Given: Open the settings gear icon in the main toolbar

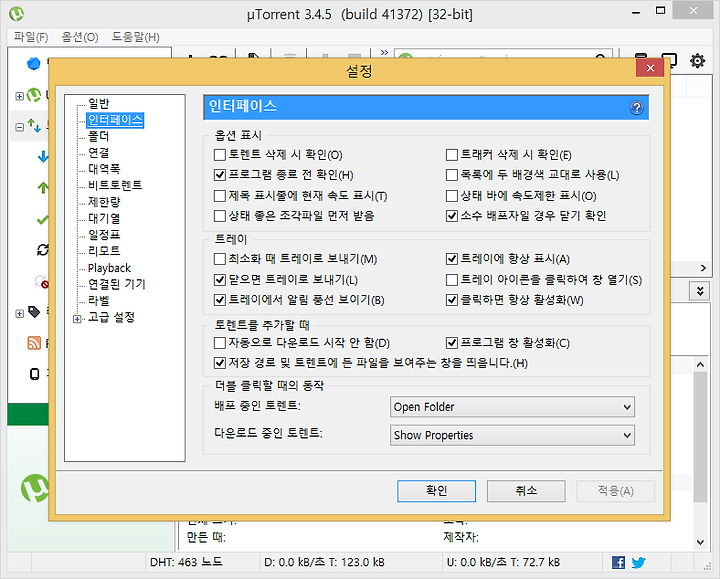Looking at the screenshot, I should [697, 61].
